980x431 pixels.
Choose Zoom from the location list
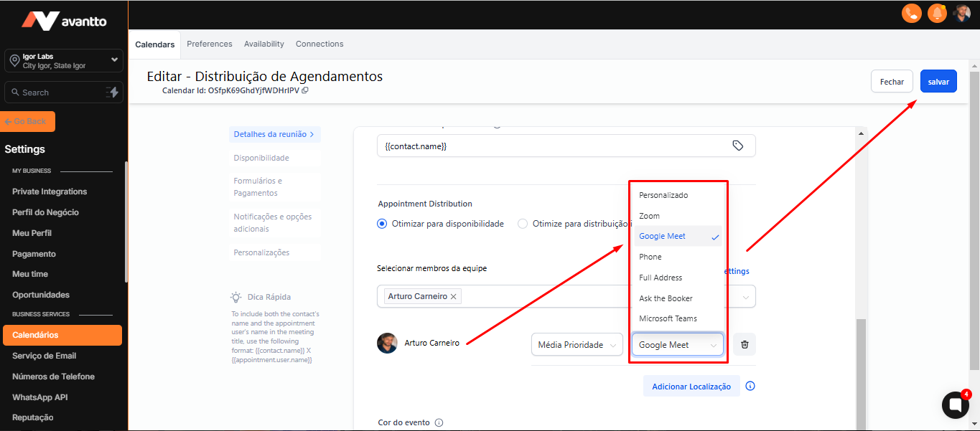point(649,216)
